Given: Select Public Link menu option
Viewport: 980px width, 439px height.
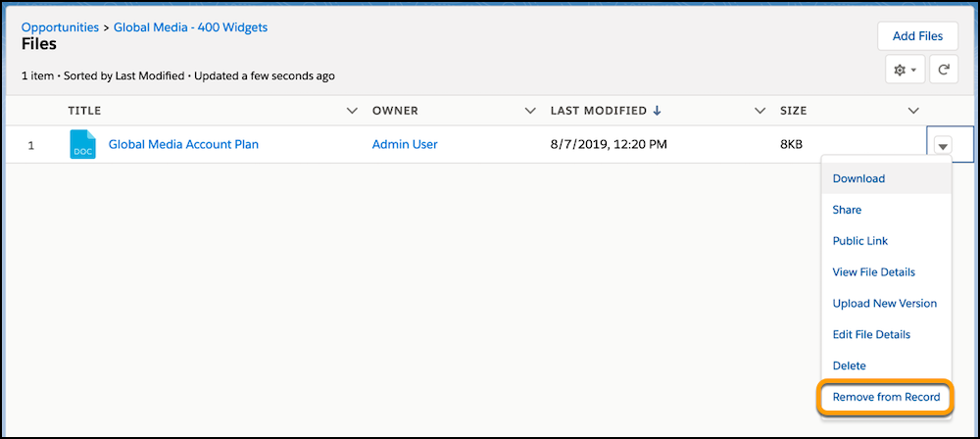Looking at the screenshot, I should [859, 241].
